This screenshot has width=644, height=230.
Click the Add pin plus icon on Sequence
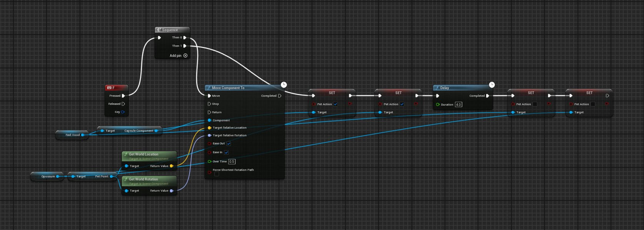(x=186, y=56)
